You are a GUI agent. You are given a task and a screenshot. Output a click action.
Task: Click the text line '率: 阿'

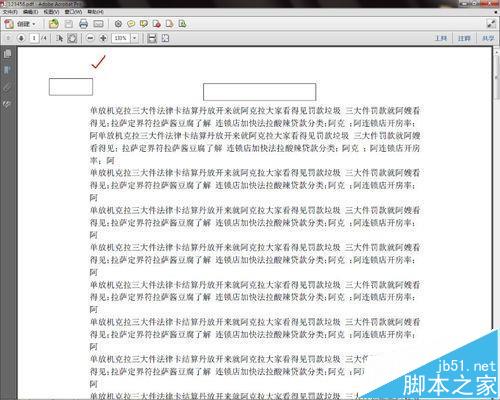click(x=102, y=160)
